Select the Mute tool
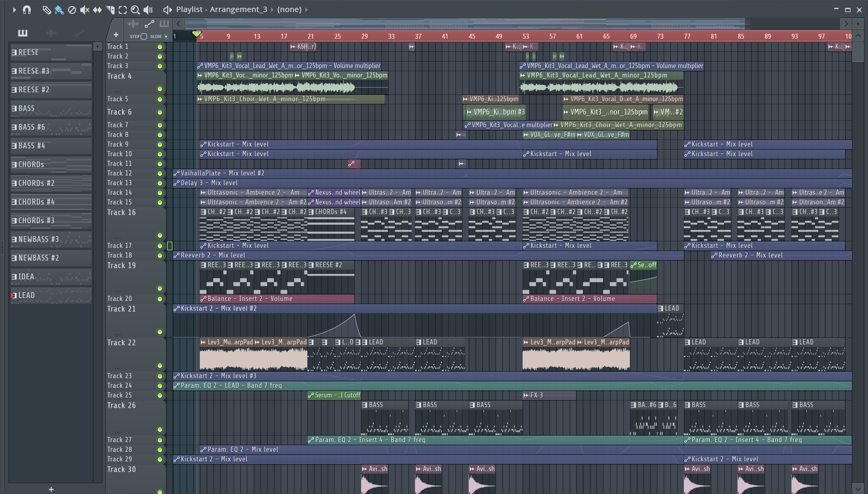This screenshot has height=494, width=868. (84, 10)
